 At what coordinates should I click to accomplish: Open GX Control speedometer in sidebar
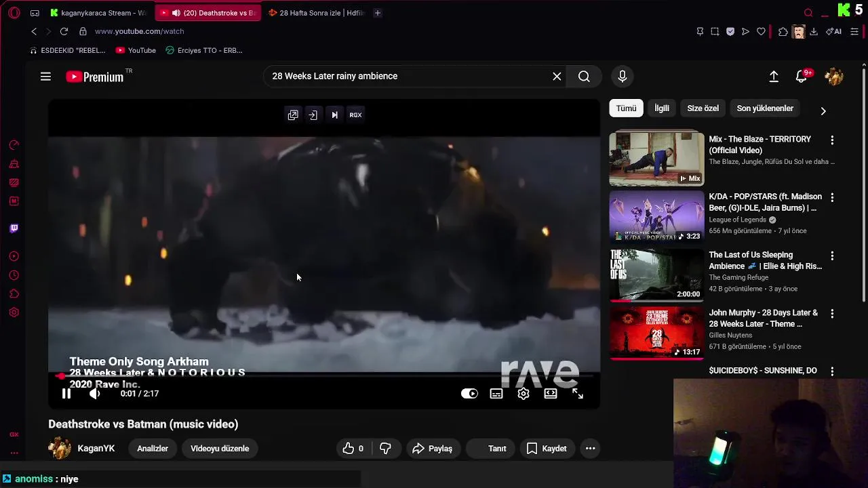(14, 145)
